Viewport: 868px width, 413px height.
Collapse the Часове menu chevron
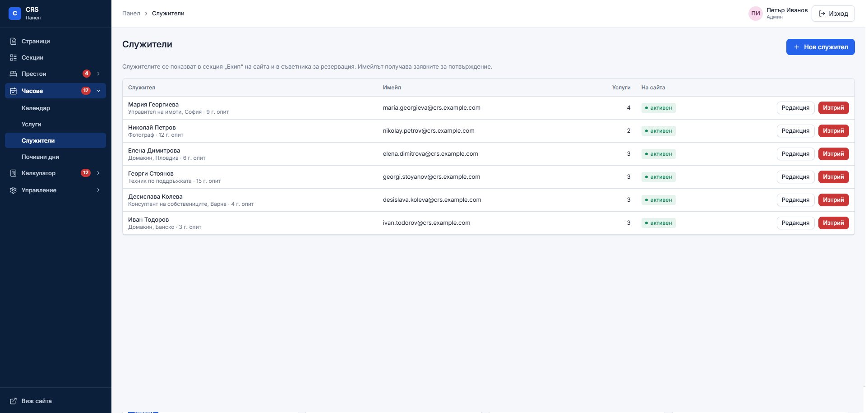coord(98,91)
